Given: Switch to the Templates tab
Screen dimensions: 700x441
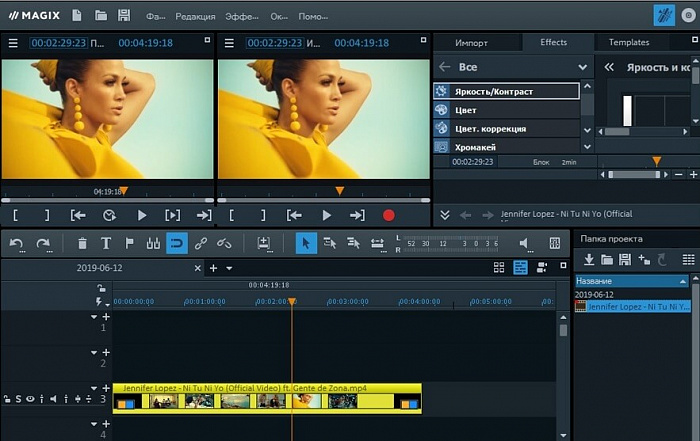Looking at the screenshot, I should (x=629, y=43).
